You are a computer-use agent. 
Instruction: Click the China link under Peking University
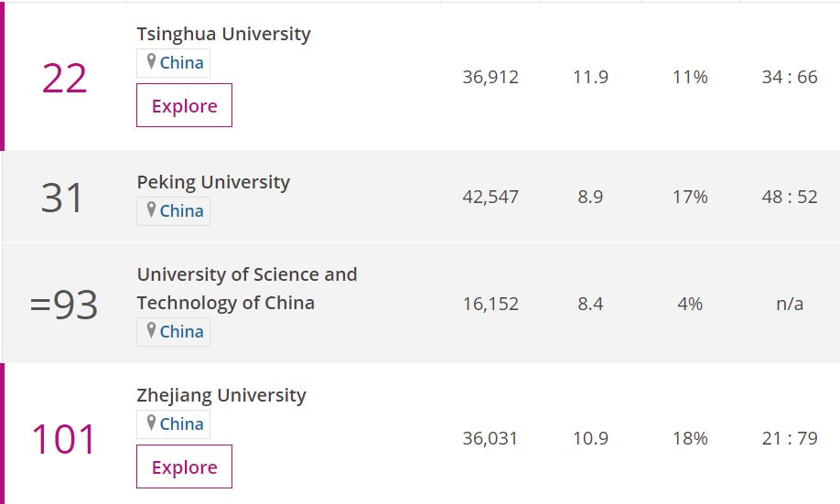click(181, 211)
